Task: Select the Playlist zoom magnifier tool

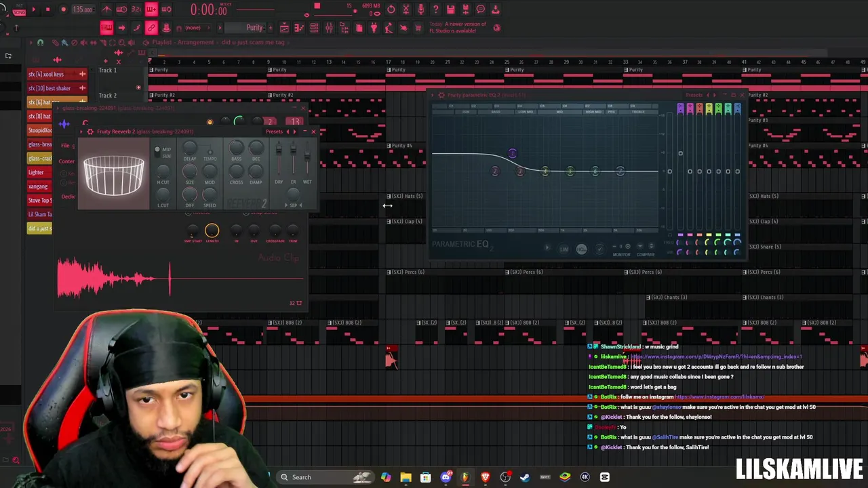Action: point(122,43)
